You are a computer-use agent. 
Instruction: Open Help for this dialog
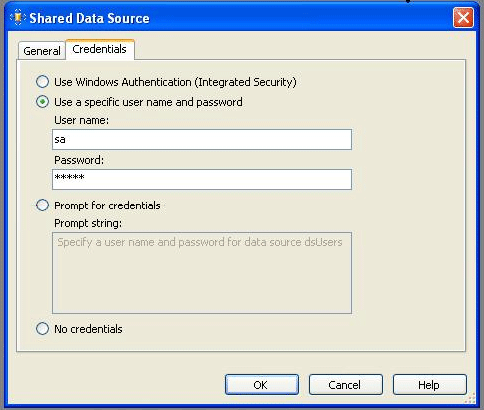[x=430, y=385]
